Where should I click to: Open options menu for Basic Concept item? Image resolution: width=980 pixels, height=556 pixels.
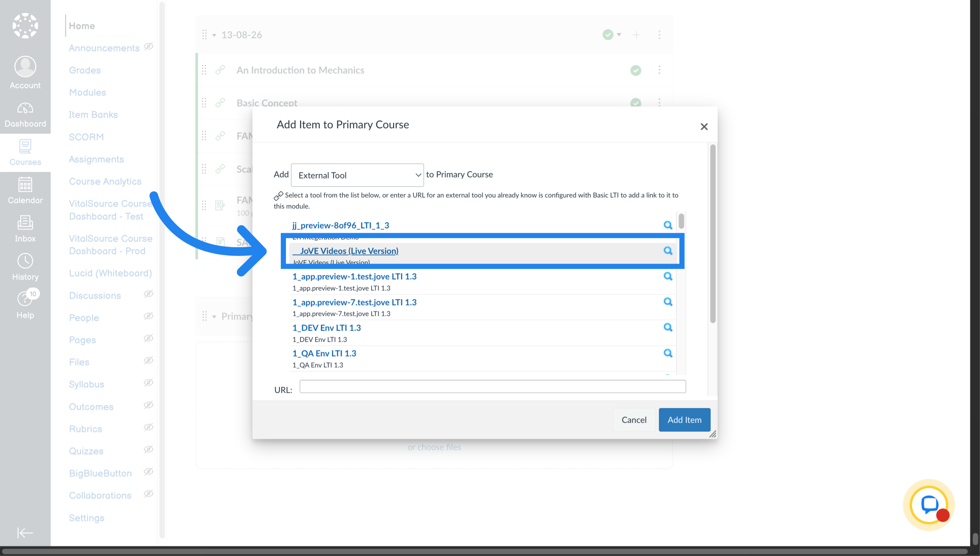[x=659, y=102]
